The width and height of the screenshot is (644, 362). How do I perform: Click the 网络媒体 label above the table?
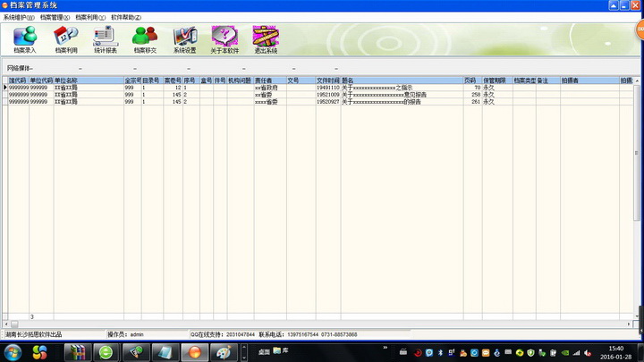20,68
